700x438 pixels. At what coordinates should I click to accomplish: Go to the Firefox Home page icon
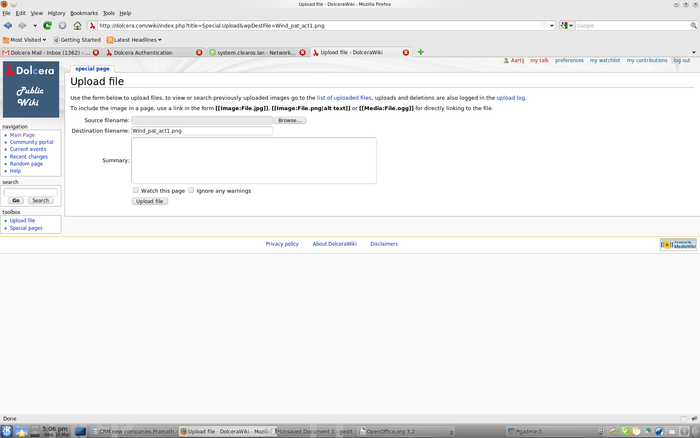click(77, 25)
